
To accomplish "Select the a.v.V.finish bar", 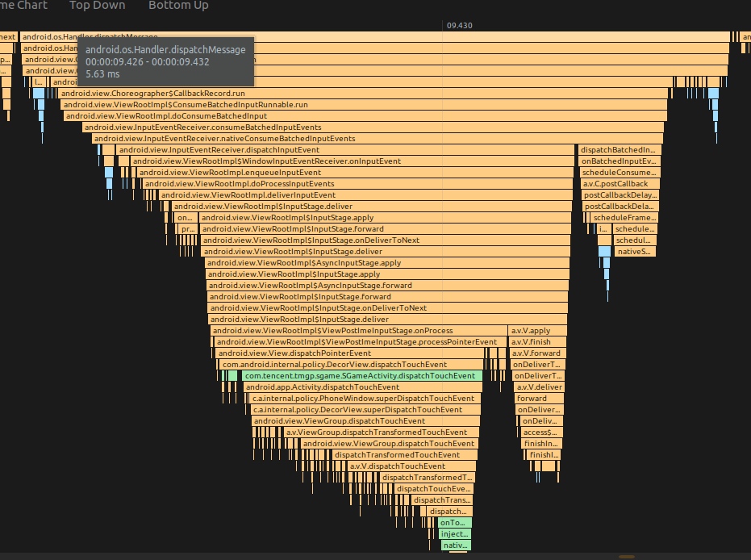I will click(537, 342).
